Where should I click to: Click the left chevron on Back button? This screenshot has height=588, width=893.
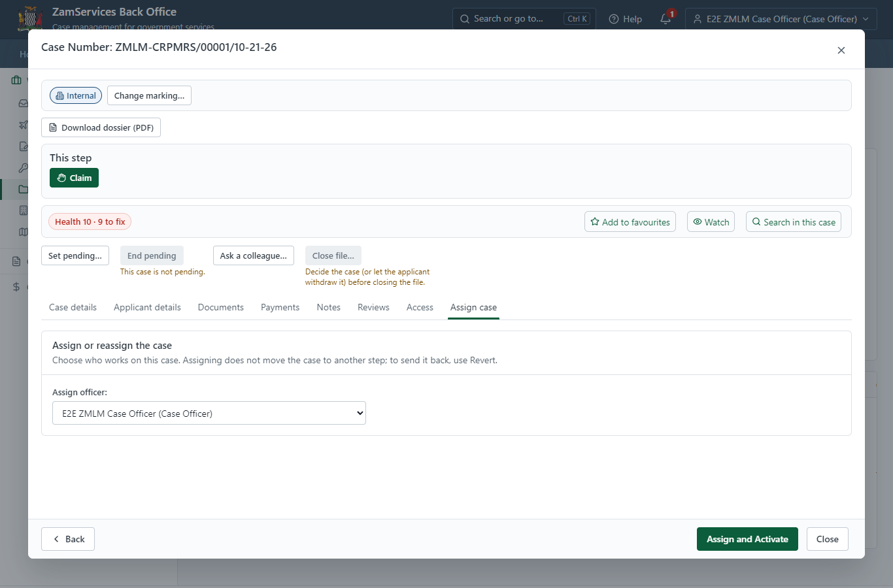click(x=56, y=539)
